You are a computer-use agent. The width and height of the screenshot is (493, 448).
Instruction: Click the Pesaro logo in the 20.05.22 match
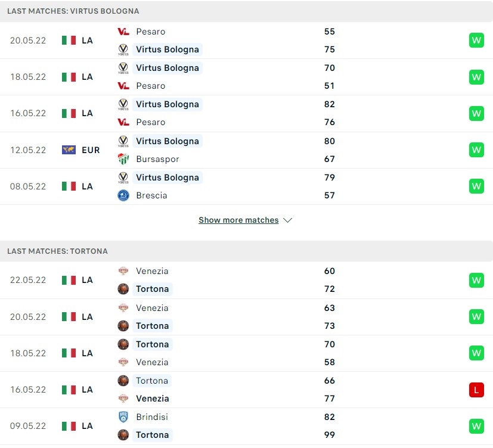point(123,32)
